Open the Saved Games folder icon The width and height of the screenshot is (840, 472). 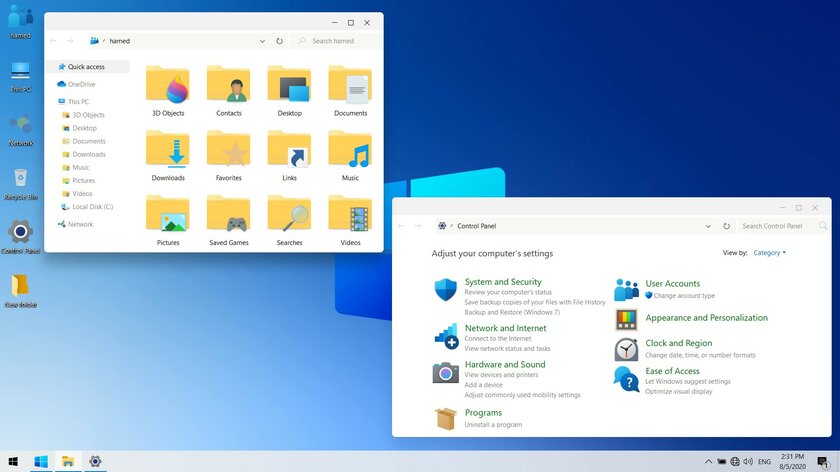(229, 216)
